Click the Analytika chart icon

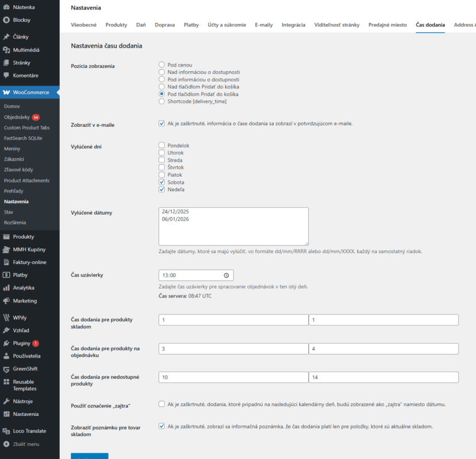tap(6, 287)
